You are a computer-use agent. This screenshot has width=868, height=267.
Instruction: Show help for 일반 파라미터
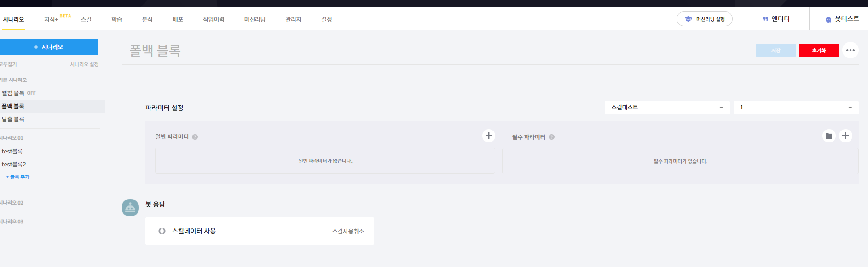coord(195,137)
